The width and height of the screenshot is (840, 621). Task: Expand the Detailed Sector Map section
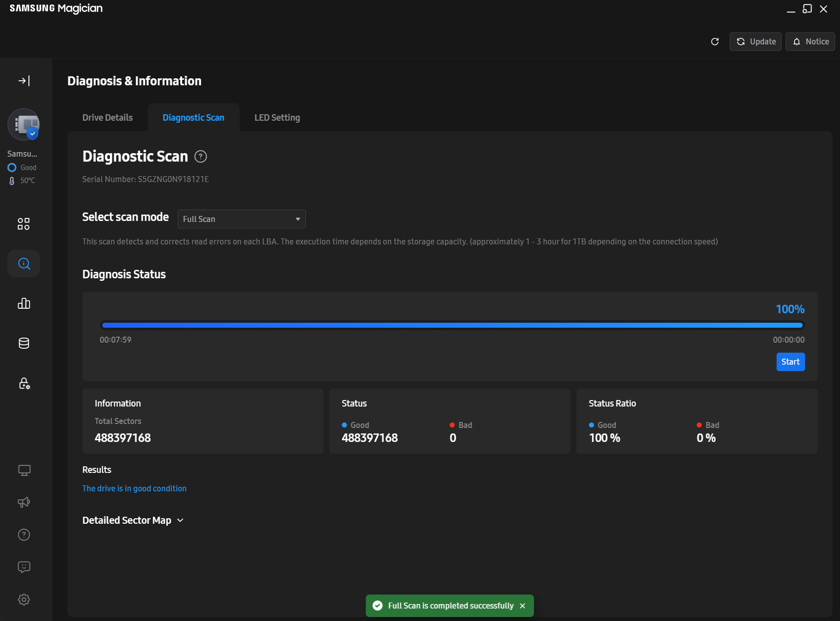pyautogui.click(x=133, y=520)
